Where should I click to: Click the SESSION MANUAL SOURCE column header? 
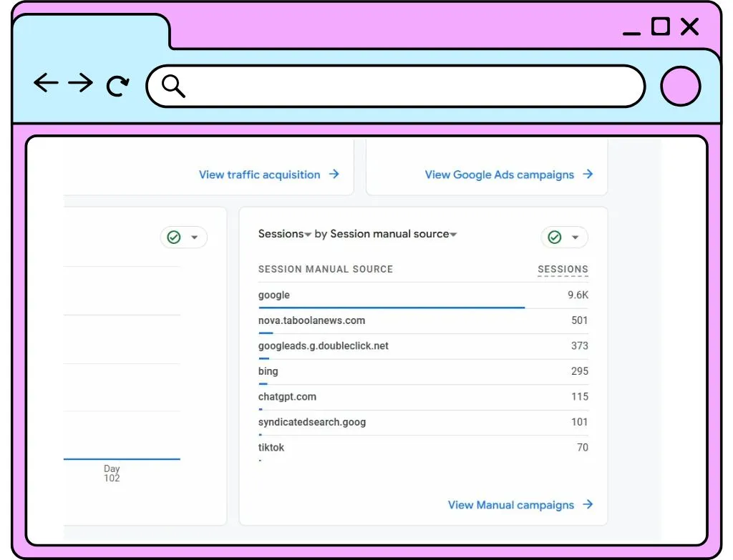326,270
